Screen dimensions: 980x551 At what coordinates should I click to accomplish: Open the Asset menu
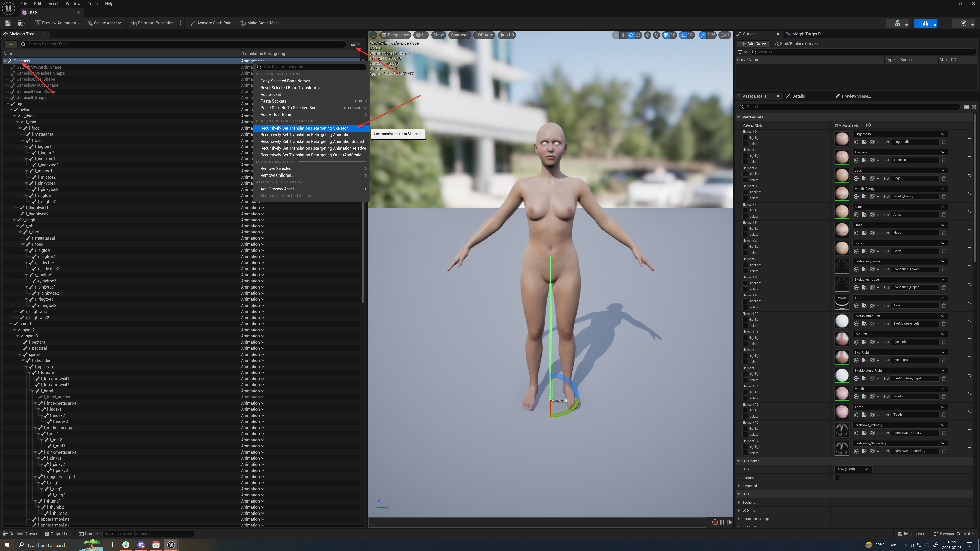tap(53, 4)
